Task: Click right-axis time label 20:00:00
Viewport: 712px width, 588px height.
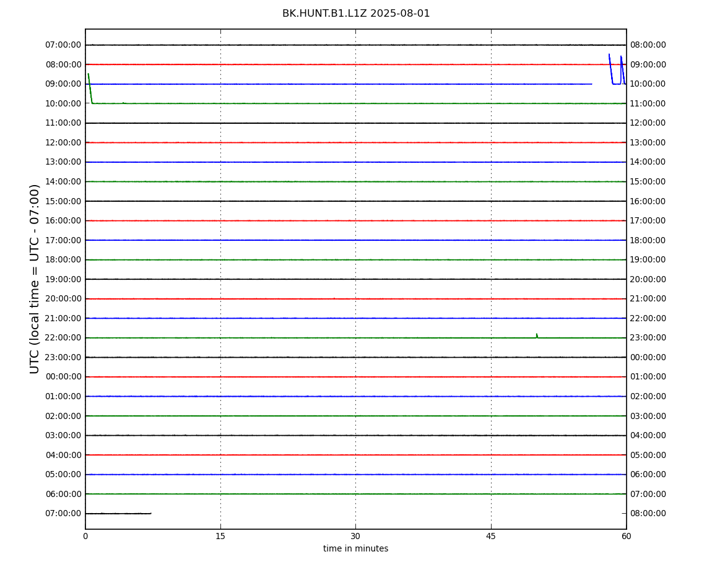Action: point(648,279)
